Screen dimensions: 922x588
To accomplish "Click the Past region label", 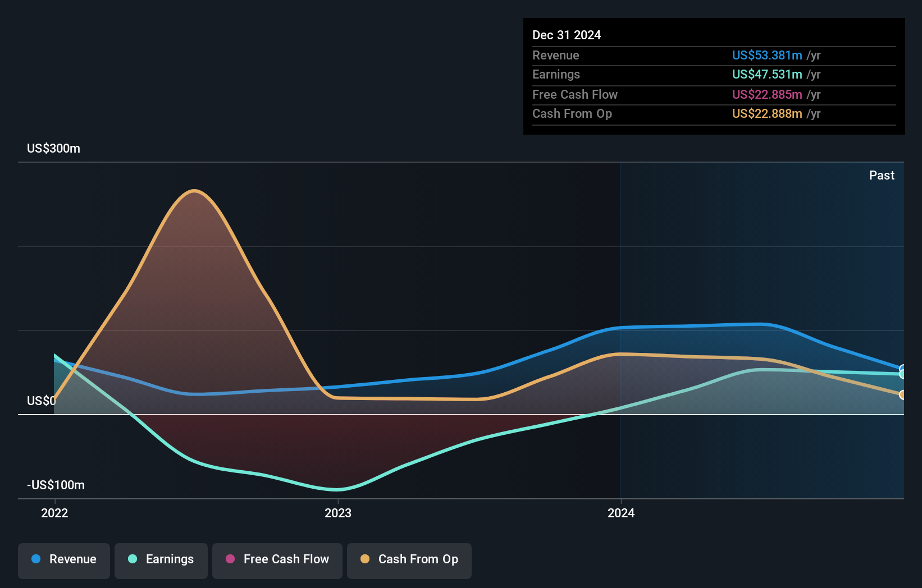I will tap(882, 176).
